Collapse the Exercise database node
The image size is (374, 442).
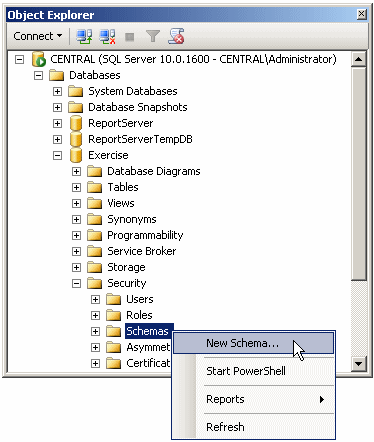click(58, 156)
